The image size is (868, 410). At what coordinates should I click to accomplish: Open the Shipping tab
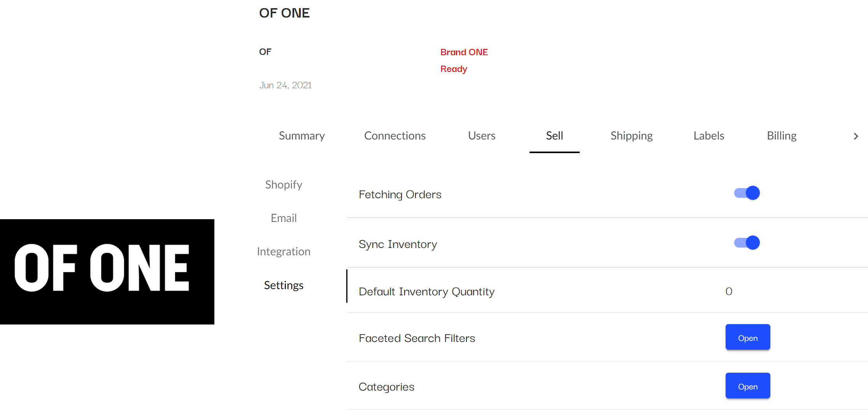(631, 136)
